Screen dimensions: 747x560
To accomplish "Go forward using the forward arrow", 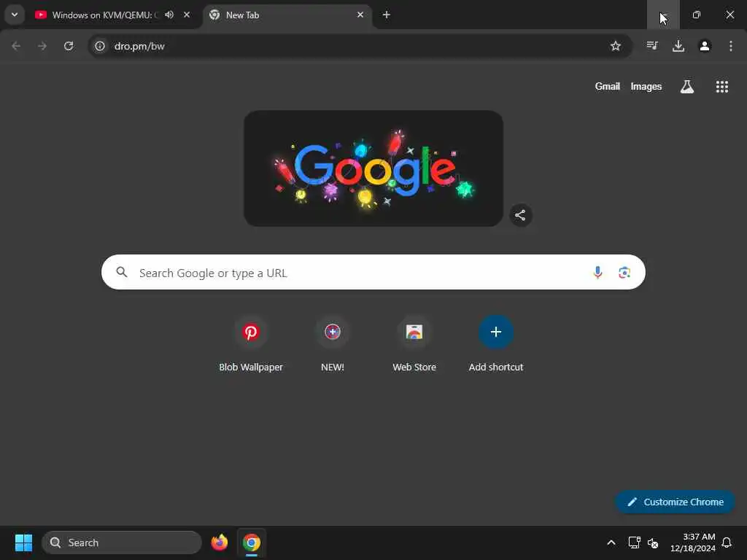I will point(42,46).
